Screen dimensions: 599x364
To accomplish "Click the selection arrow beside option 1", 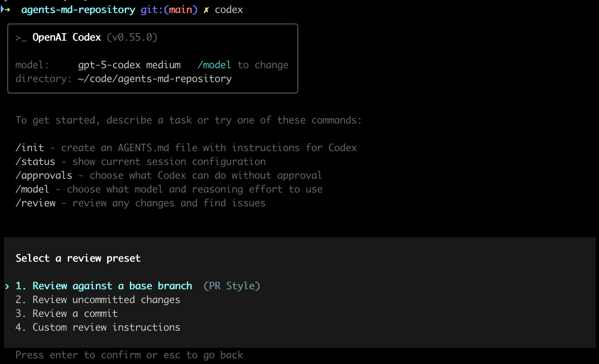I will click(x=7, y=286).
